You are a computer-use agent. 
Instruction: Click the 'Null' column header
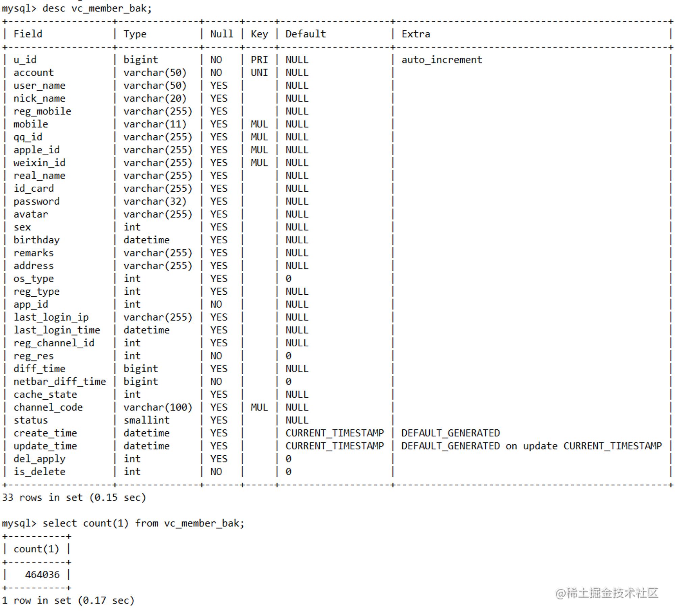pos(222,34)
